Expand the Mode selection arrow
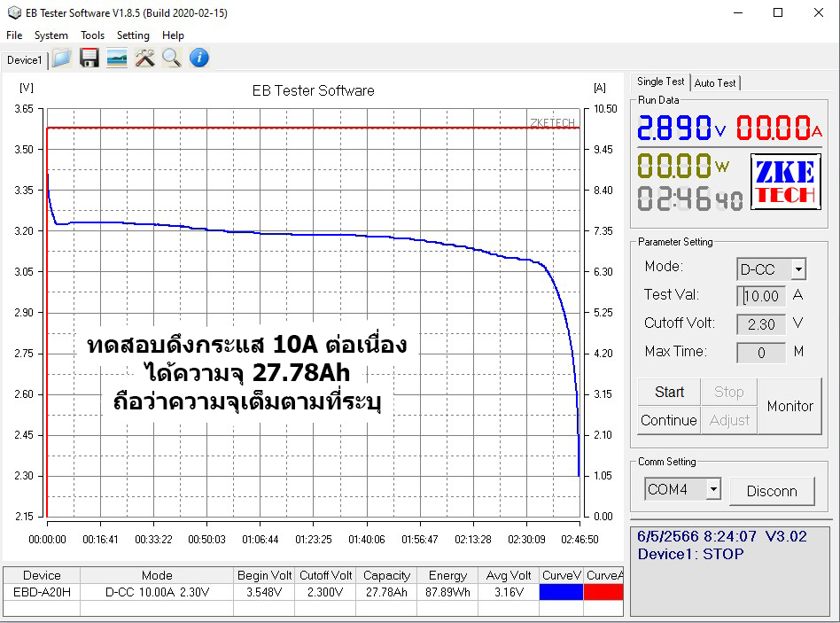 coord(798,269)
